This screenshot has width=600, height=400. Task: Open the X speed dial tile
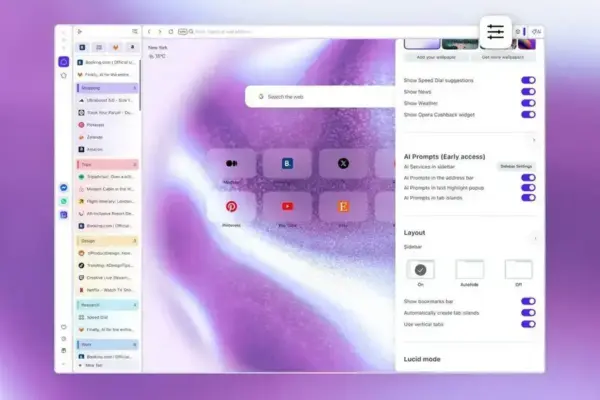pos(343,163)
